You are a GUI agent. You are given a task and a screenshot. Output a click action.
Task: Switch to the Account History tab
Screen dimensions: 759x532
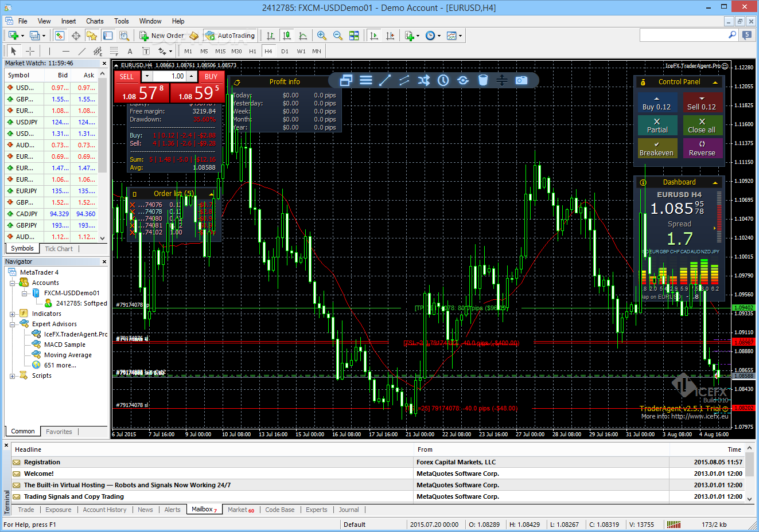(104, 510)
